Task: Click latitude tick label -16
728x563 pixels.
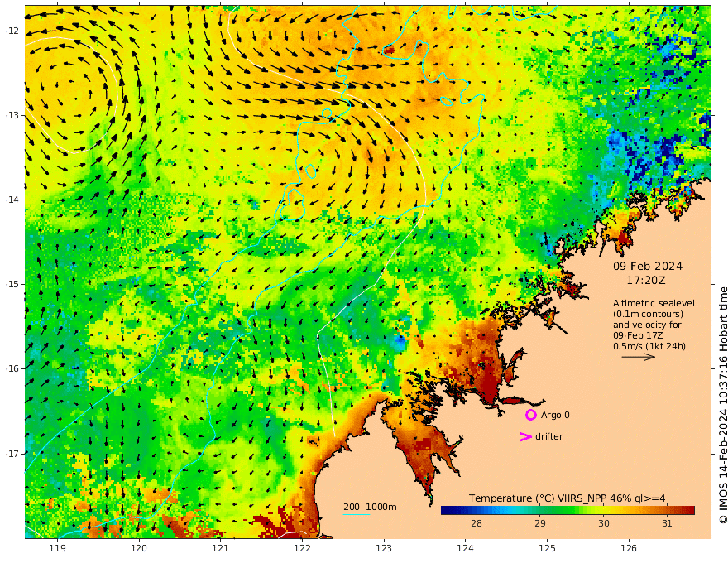Action: [12, 368]
